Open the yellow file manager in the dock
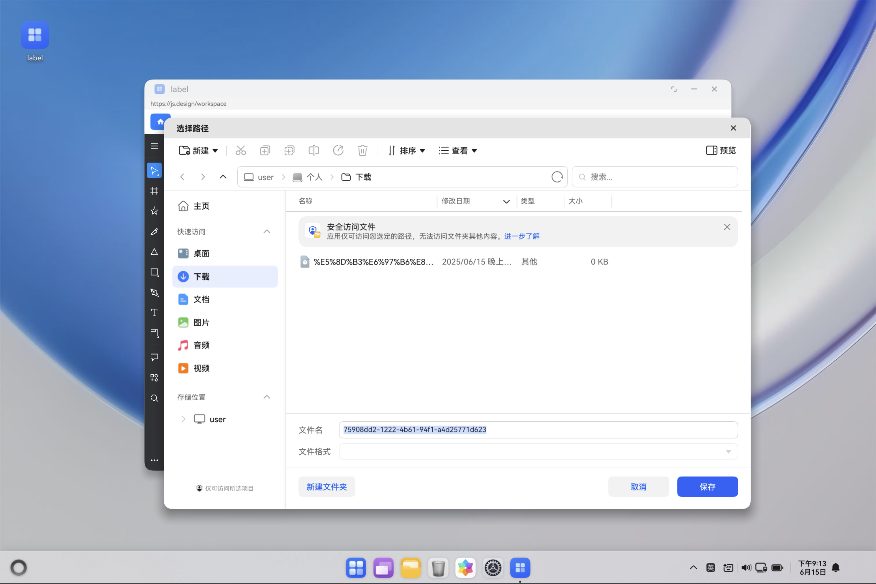This screenshot has height=584, width=876. pyautogui.click(x=411, y=568)
